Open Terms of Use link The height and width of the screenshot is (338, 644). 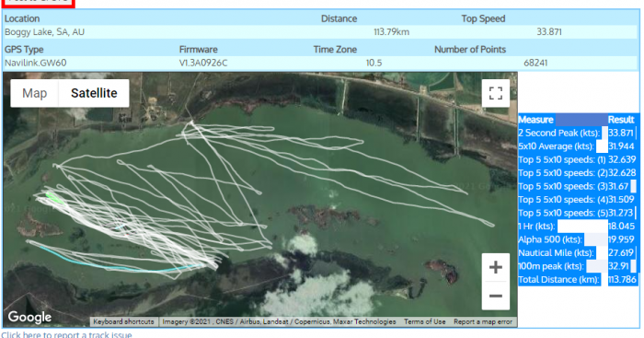pyautogui.click(x=424, y=322)
